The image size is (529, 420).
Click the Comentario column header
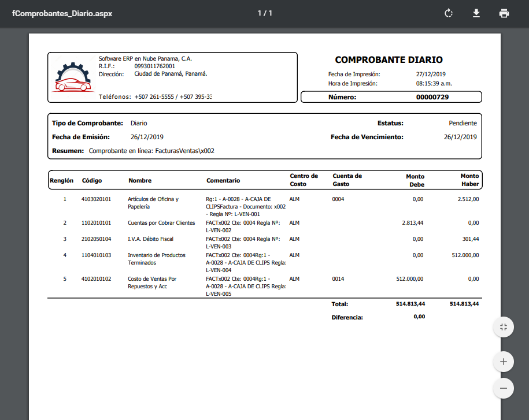click(x=223, y=181)
